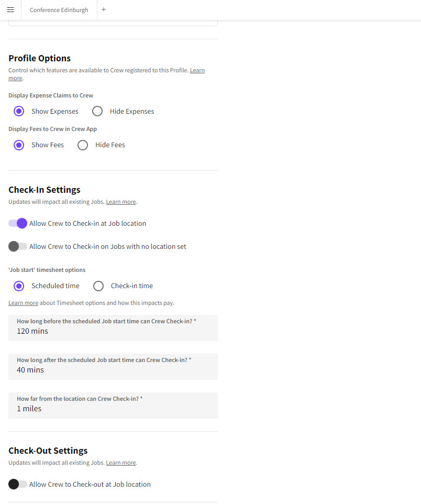Open Learn more about Timesheet options link

pos(23,303)
